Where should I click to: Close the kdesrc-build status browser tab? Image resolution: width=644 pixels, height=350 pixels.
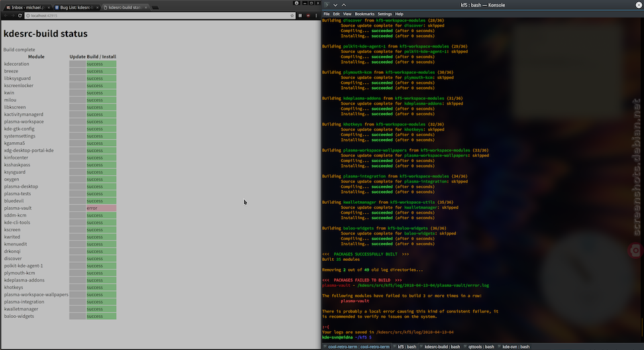pos(146,7)
